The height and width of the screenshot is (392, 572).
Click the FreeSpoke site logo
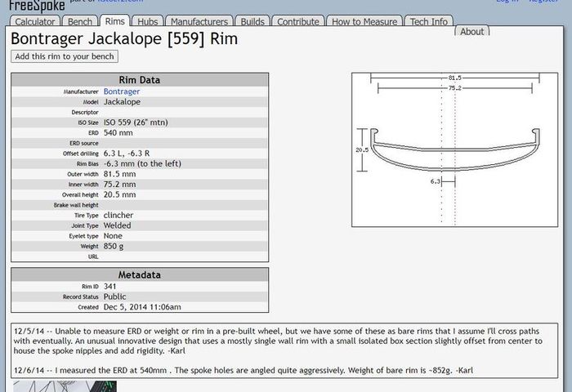coord(37,5)
